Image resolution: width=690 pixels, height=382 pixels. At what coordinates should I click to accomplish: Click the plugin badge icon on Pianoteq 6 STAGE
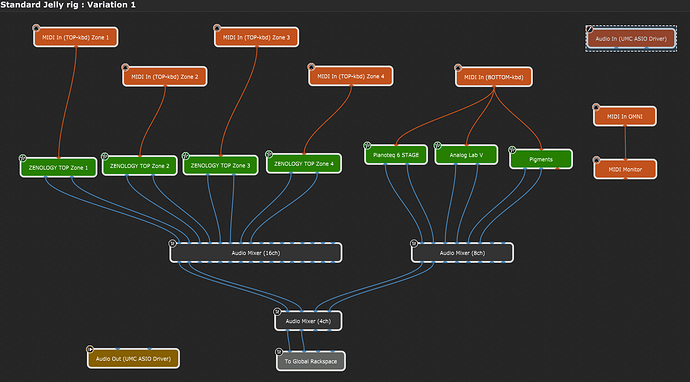(367, 146)
